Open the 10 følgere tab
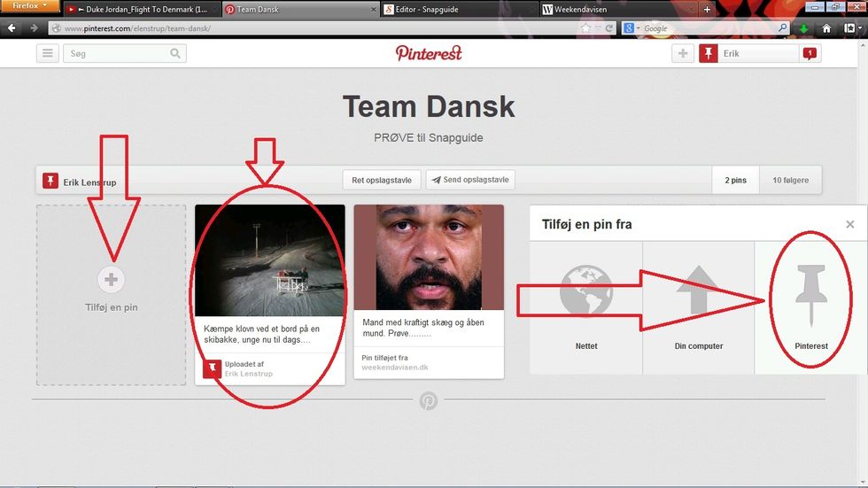The image size is (868, 488). (x=790, y=180)
